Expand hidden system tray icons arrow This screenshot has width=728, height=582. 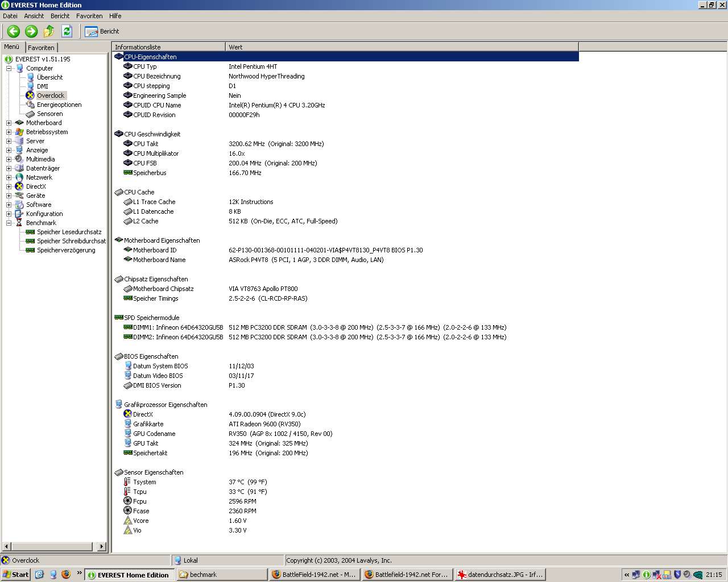coord(627,575)
